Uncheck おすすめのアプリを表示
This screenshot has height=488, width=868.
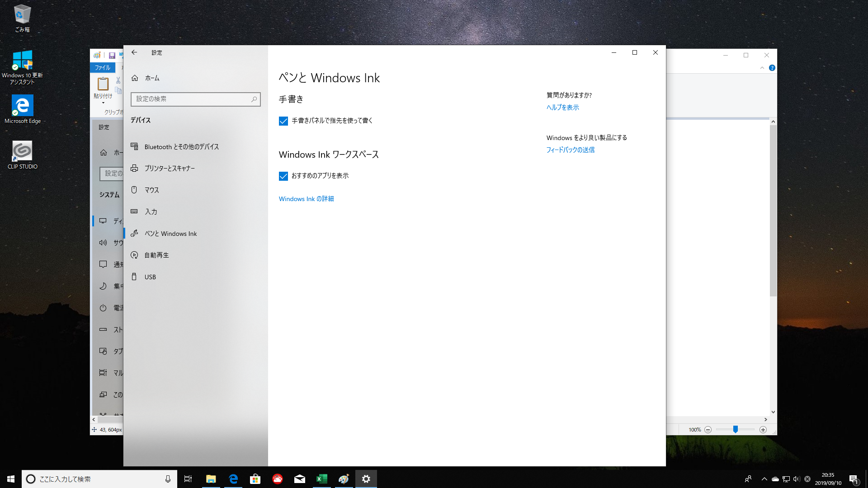[x=283, y=176]
